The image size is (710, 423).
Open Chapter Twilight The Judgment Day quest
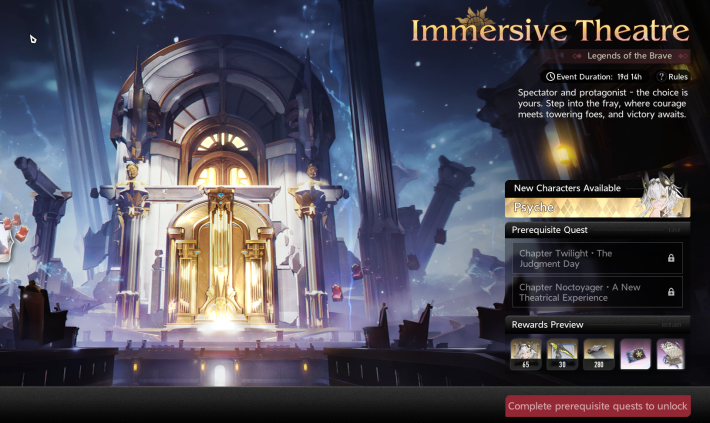[597, 258]
